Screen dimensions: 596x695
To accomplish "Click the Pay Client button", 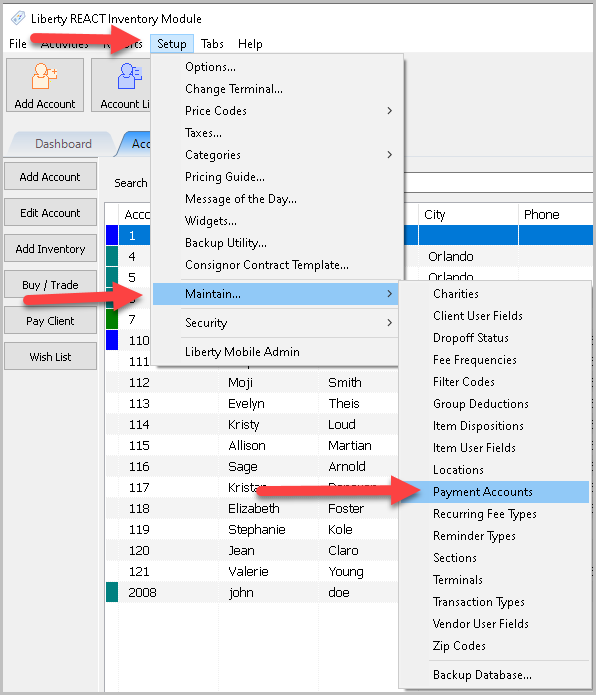I will (50, 321).
